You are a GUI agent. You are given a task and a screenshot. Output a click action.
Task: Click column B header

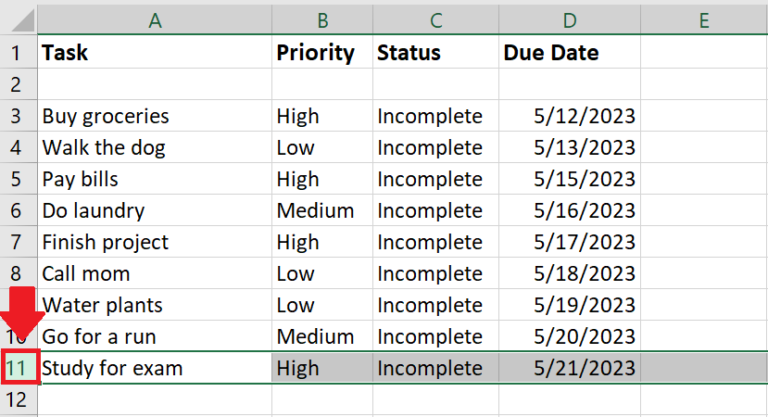coord(321,20)
